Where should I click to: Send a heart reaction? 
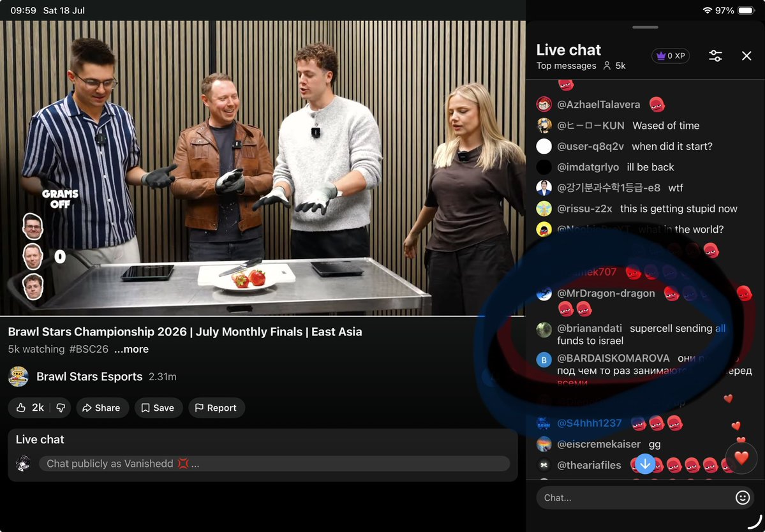(741, 457)
